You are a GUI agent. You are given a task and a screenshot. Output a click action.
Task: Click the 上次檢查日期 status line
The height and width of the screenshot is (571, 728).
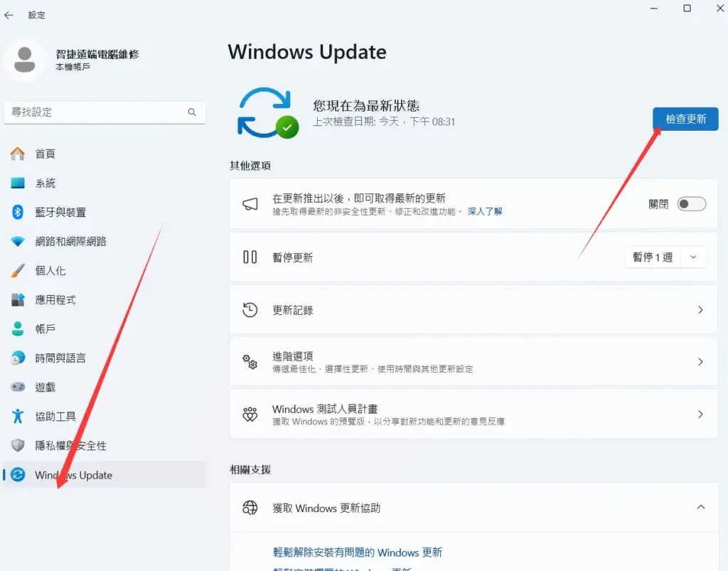384,122
